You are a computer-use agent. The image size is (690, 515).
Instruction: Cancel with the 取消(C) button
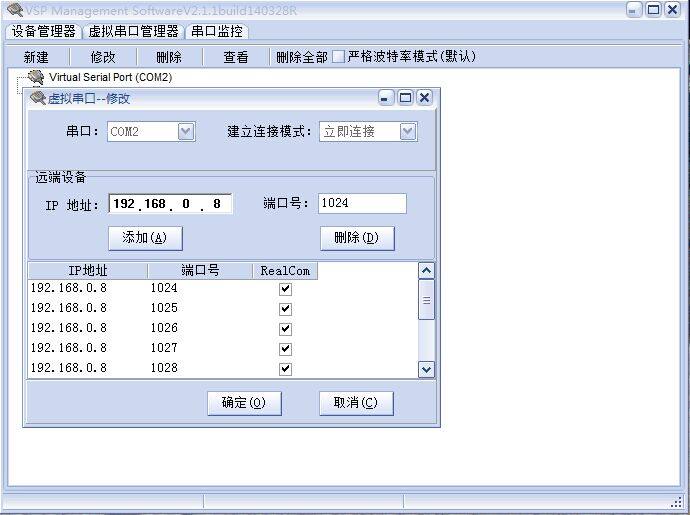point(356,403)
